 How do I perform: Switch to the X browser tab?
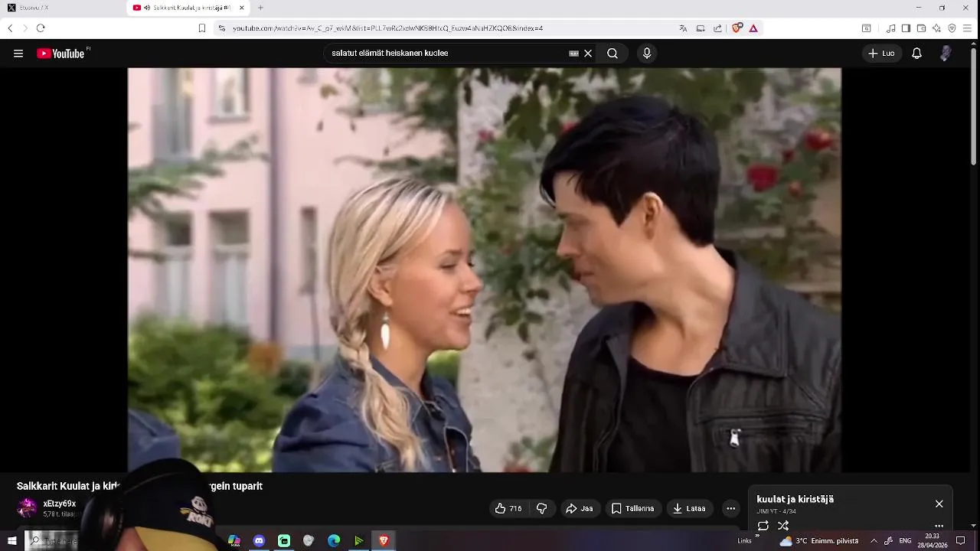pyautogui.click(x=64, y=8)
